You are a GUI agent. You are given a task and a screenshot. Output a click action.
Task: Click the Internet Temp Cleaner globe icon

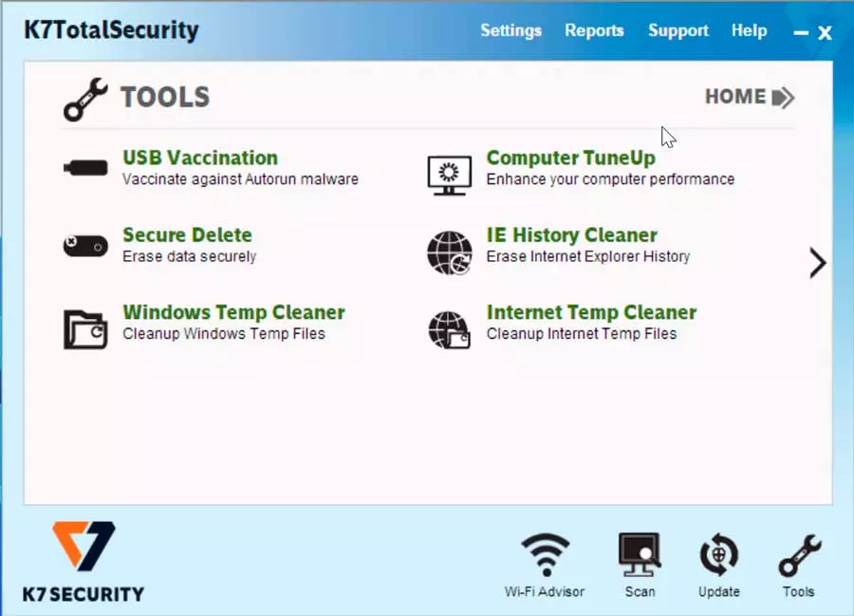tap(450, 329)
